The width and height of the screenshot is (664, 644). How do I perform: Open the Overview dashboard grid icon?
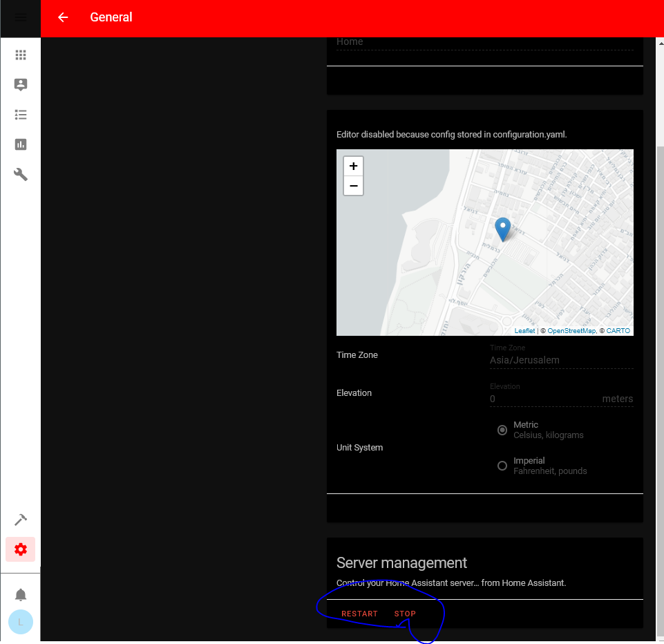[20, 55]
